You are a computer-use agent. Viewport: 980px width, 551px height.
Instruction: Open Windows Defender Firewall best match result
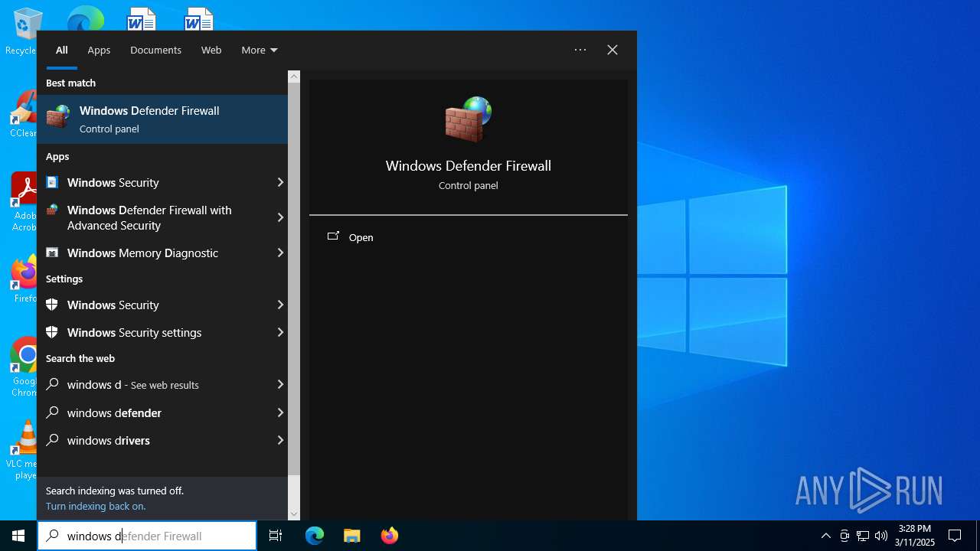162,119
